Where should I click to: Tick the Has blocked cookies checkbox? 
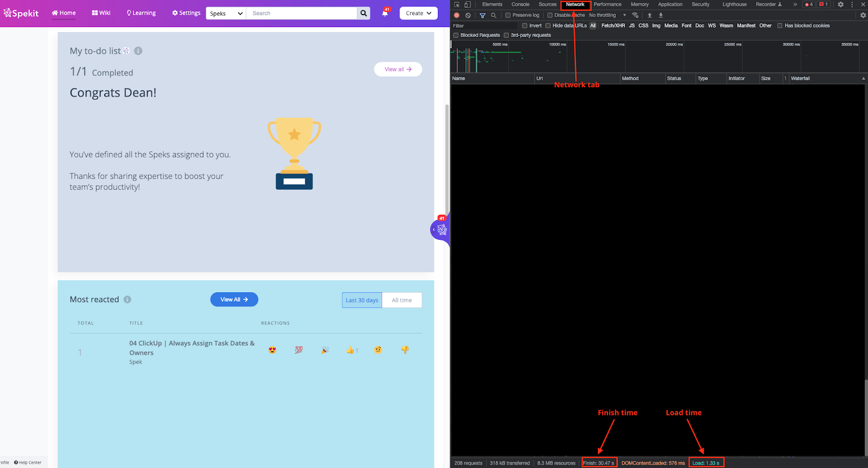click(x=780, y=25)
